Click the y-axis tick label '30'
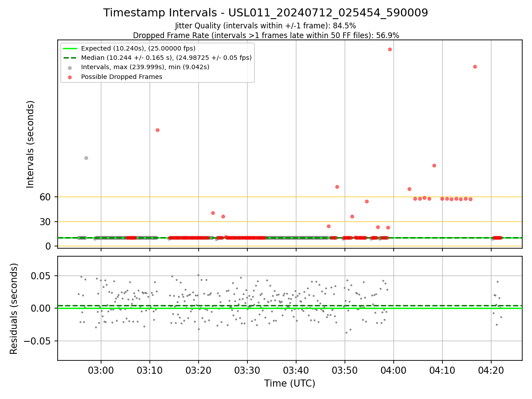Image resolution: width=532 pixels, height=399 pixels. [46, 222]
